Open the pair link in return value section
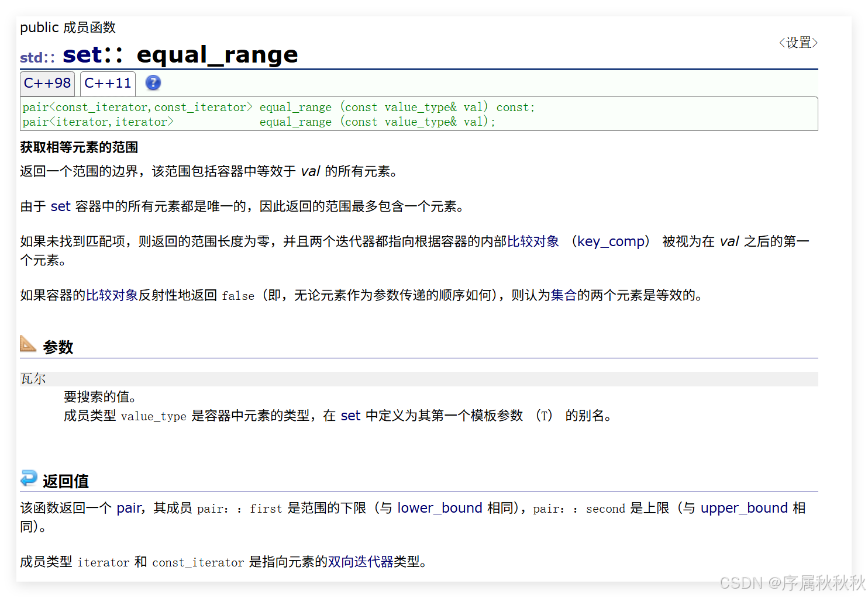Screen dimensions: 868x598 (129, 508)
